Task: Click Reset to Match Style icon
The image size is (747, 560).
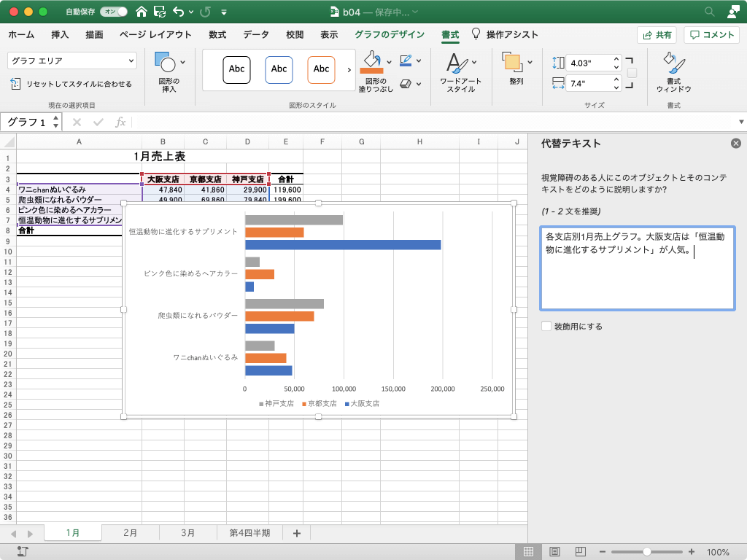Action: coord(15,84)
